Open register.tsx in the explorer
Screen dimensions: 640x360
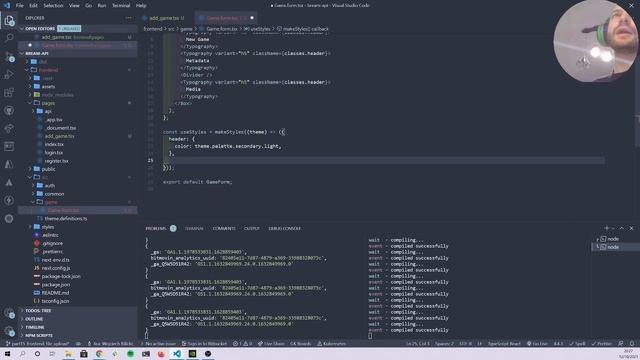pyautogui.click(x=56, y=161)
